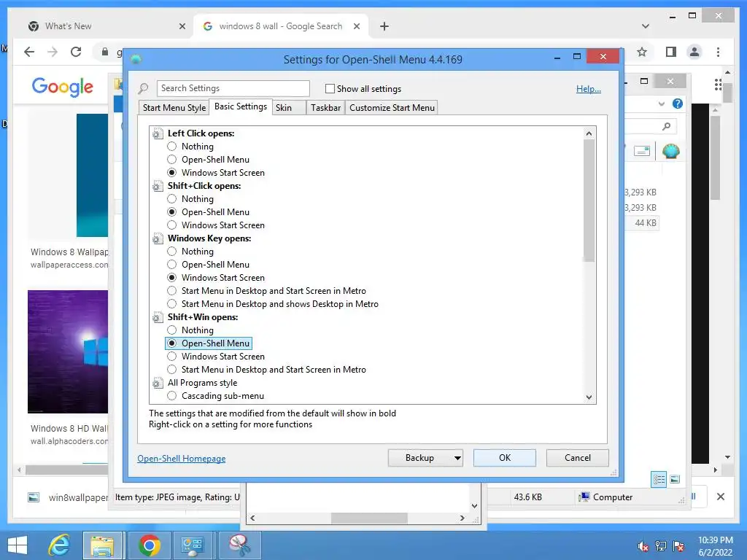Choose Start Menu in Desktop and shows Desktop in Metro
Image resolution: width=747 pixels, height=560 pixels.
172,304
